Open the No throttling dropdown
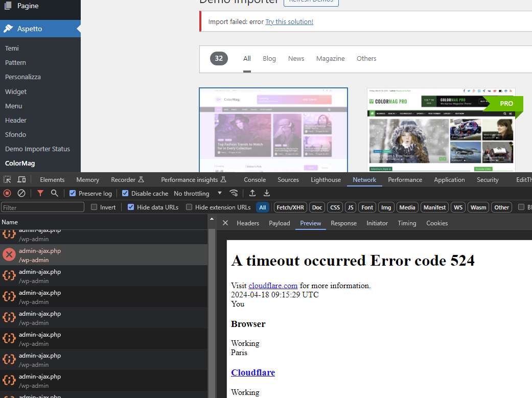Screen dimensions: 532x398 198,194
